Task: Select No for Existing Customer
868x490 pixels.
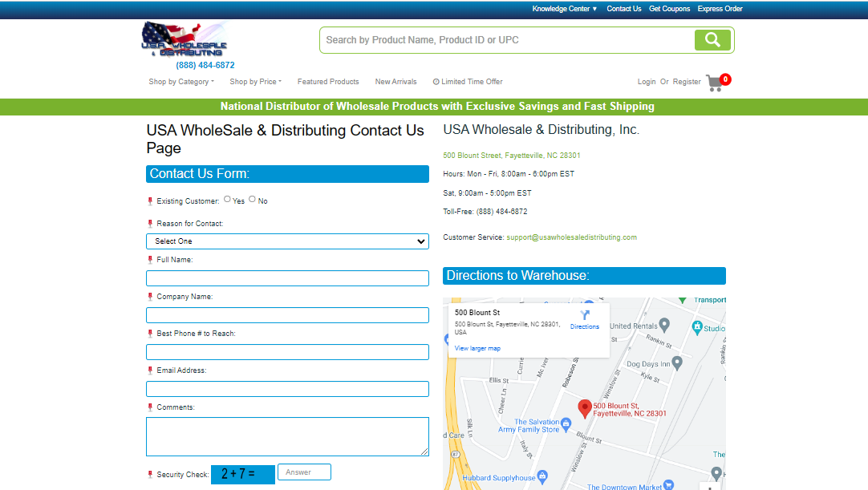Action: 252,200
